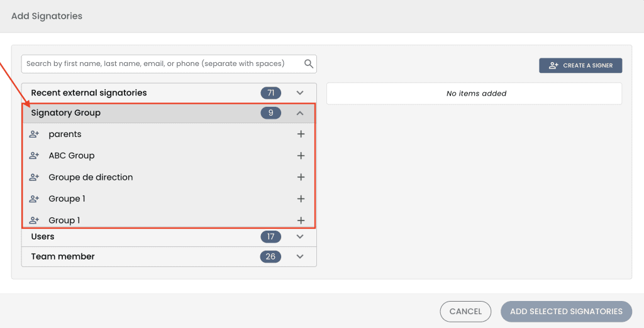The width and height of the screenshot is (644, 328).
Task: Expand the Users section chevron
Action: pos(300,237)
